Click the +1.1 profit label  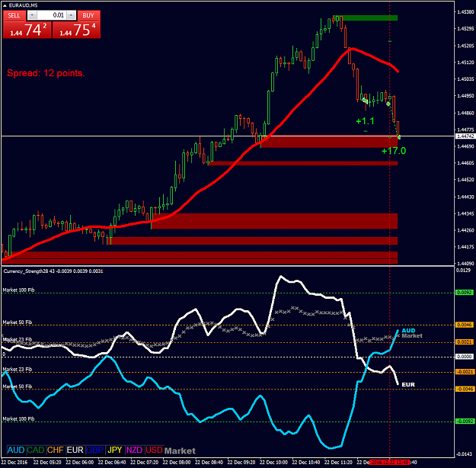point(365,121)
